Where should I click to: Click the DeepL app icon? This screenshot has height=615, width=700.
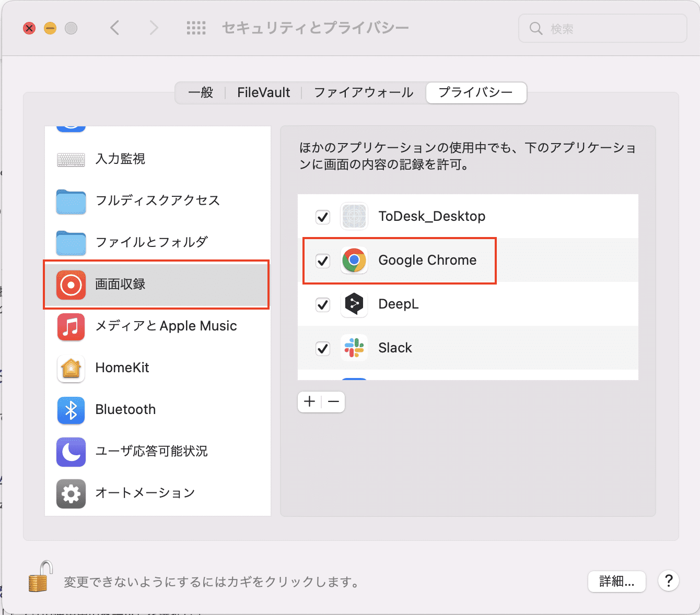(x=354, y=304)
